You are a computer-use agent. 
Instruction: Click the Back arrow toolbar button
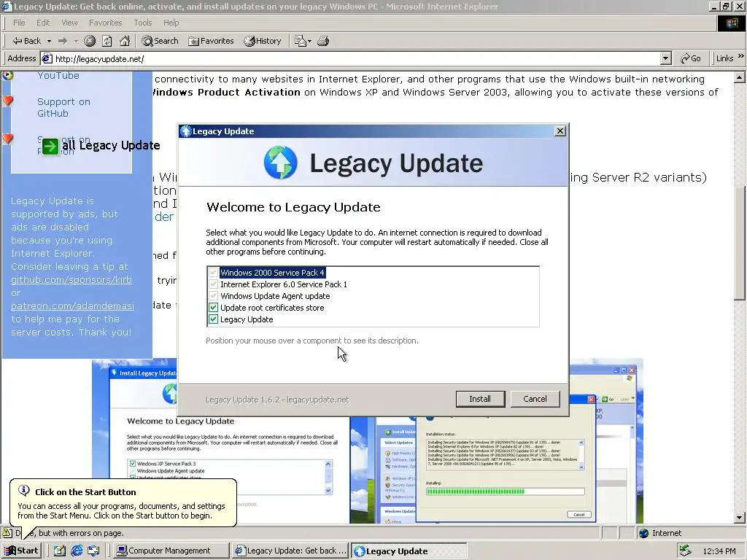27,41
